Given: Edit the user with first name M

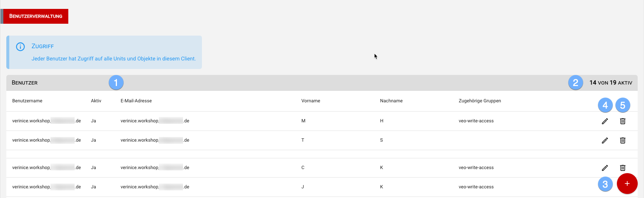Looking at the screenshot, I should pyautogui.click(x=605, y=121).
